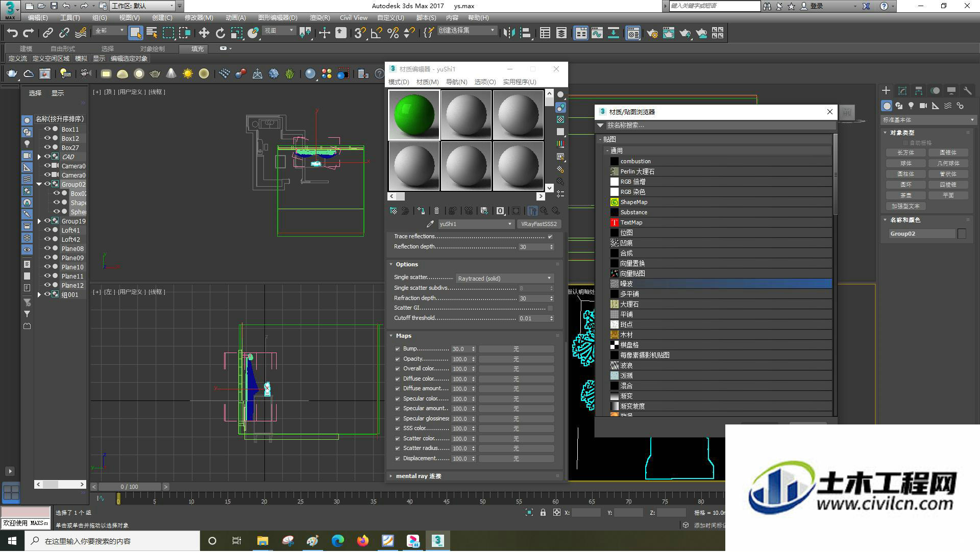Open the 实用程序(U) menu in material editor
Screen dimensions: 980x552
coord(520,82)
